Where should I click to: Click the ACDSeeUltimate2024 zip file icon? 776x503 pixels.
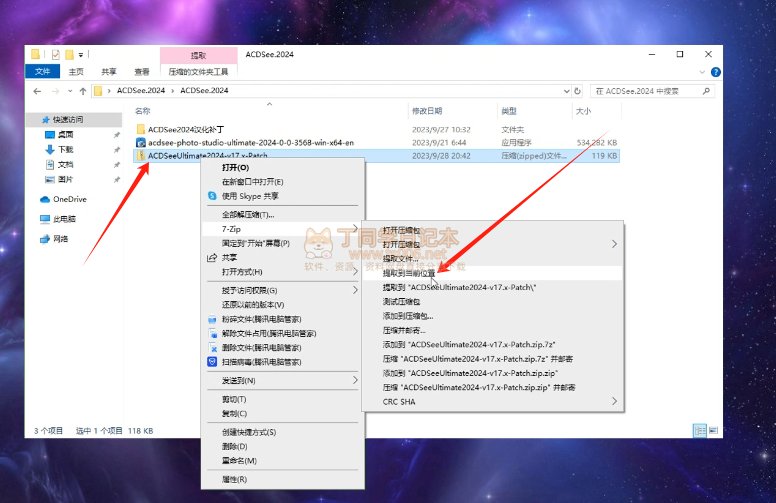141,155
